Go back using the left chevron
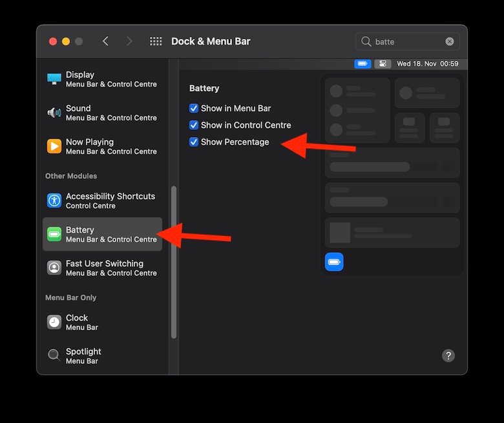Image resolution: width=504 pixels, height=423 pixels. 105,41
